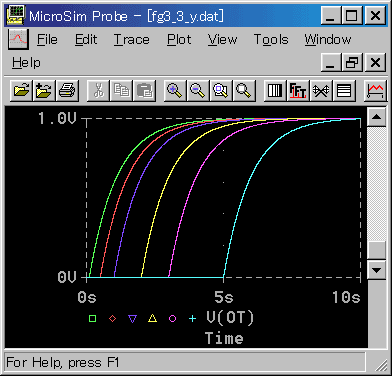Screen dimensions: 392x376
Task: Run Fourier transform with FFT icon
Action: [x=298, y=90]
